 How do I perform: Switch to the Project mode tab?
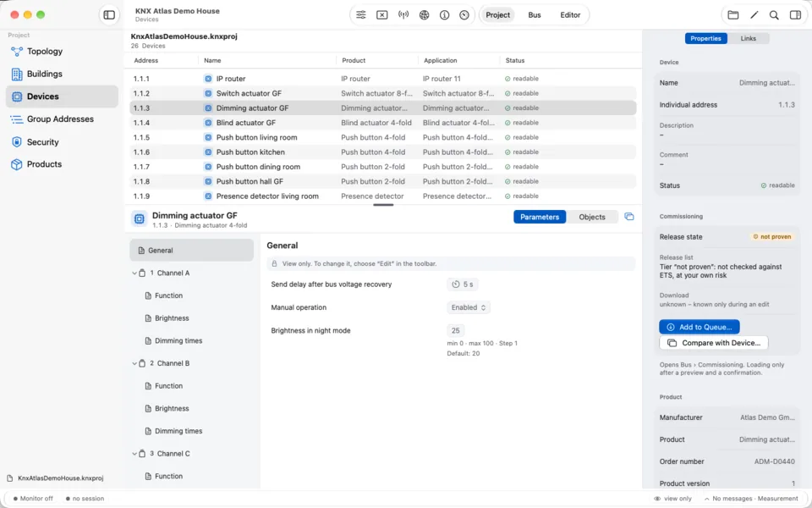[x=497, y=15]
